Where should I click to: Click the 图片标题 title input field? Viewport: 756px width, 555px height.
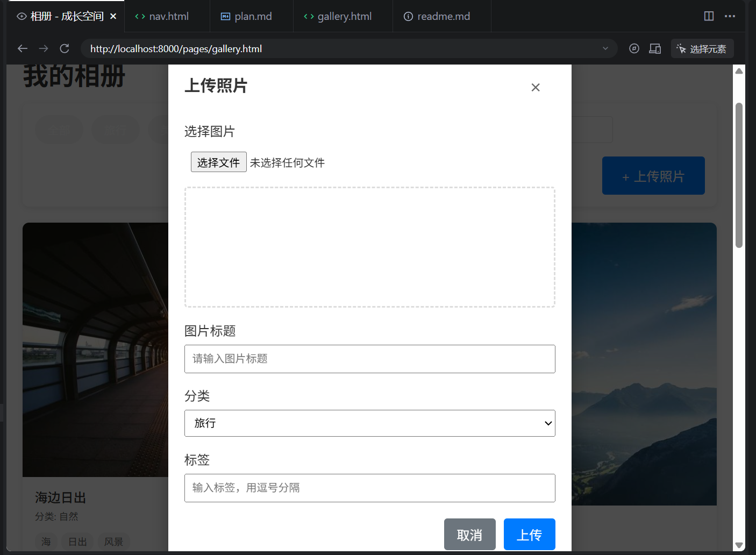(x=370, y=359)
